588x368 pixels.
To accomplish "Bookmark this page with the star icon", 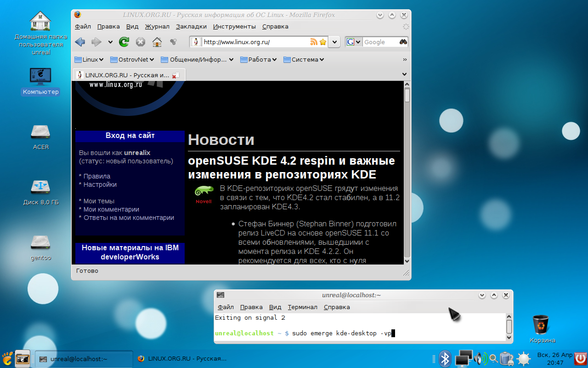I will pos(323,42).
